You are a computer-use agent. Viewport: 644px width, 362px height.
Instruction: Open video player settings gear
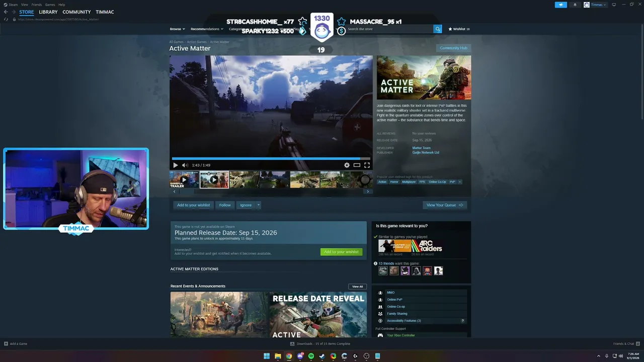pyautogui.click(x=347, y=165)
